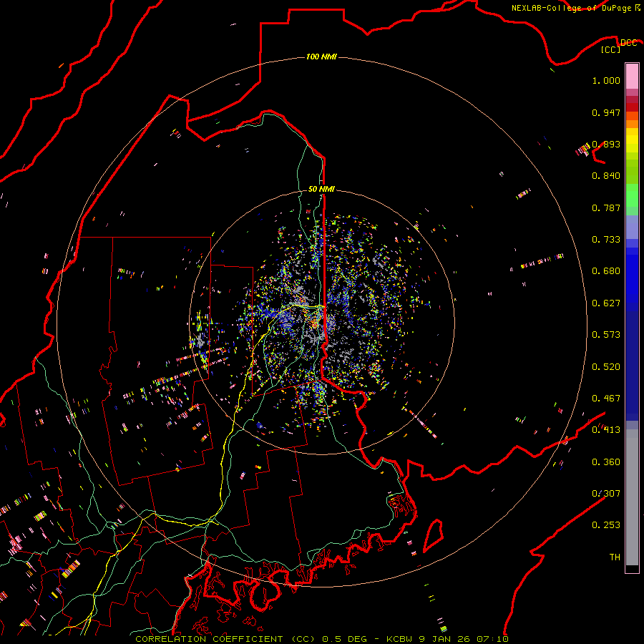644x644 pixels.
Task: Click the 0.467 legend value
Action: (606, 399)
